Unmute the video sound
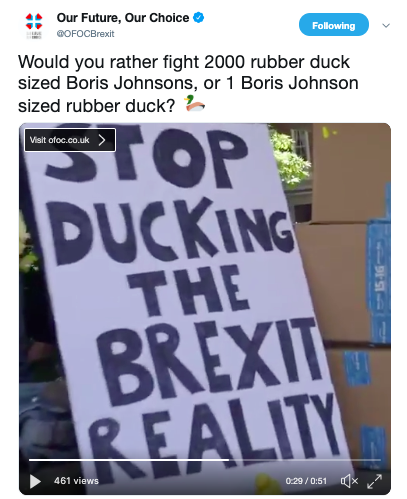The height and width of the screenshot is (499, 407). tap(349, 481)
